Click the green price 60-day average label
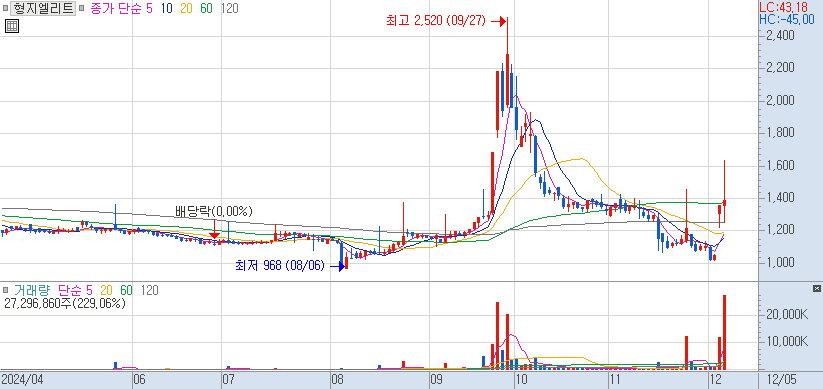Screen dimensions: 823x389 206,8
